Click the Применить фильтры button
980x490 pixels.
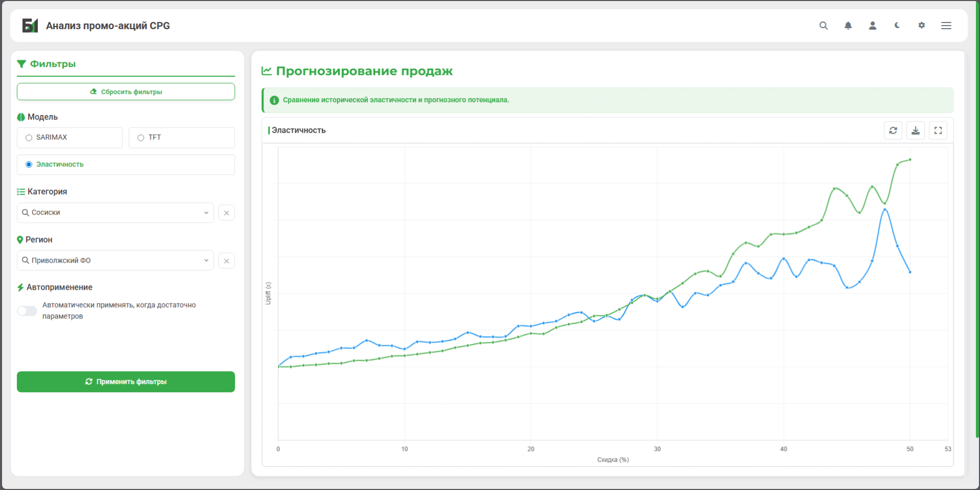(x=126, y=382)
